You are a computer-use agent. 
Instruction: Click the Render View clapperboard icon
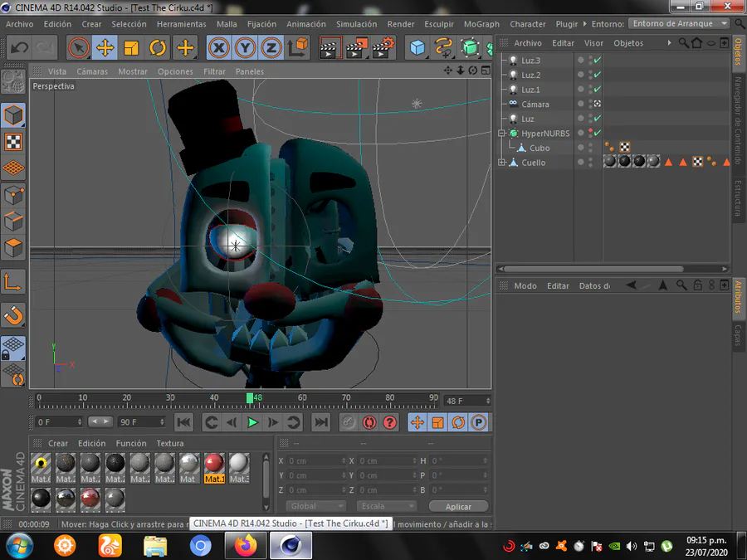(330, 48)
